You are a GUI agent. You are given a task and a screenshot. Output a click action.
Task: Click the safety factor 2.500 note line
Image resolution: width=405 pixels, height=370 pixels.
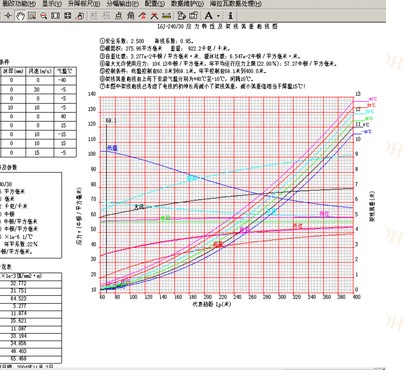147,41
